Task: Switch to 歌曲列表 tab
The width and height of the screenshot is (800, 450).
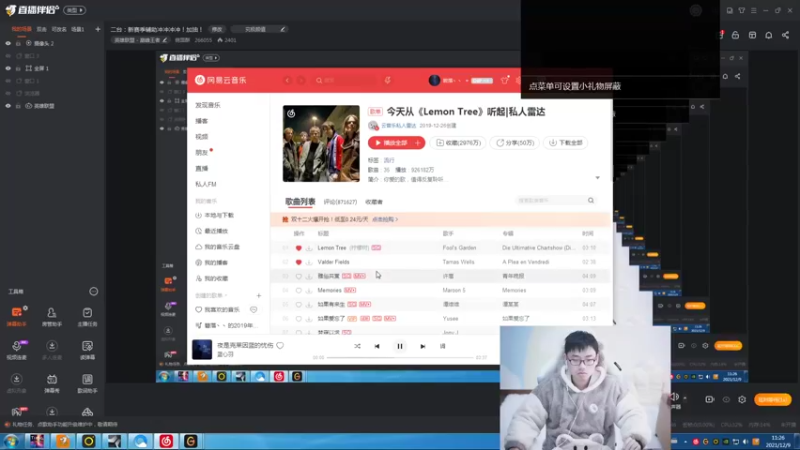Action: click(300, 202)
